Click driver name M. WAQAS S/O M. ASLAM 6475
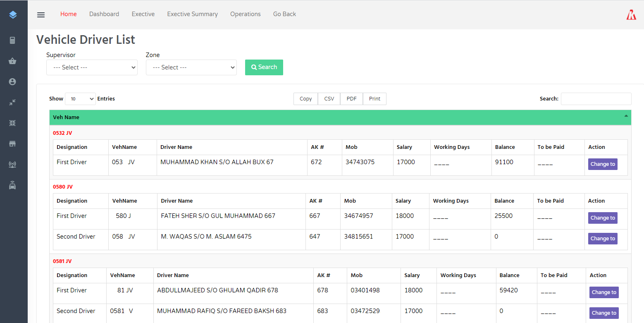Viewport: 644px width, 323px height. click(x=206, y=237)
